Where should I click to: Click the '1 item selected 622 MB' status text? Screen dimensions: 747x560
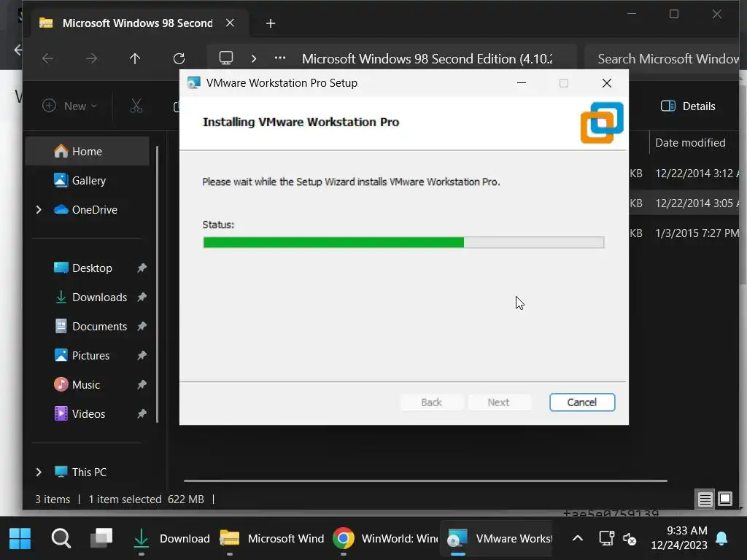(x=146, y=499)
